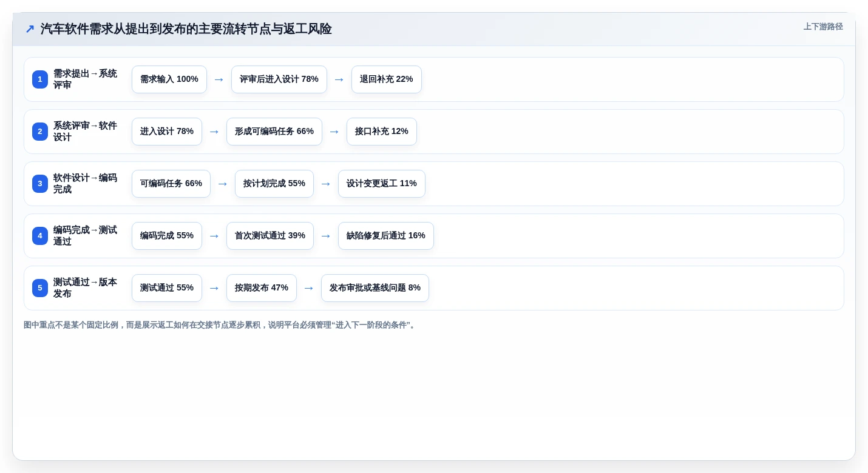Click the arrow after 进入设计 78%
Image resolution: width=868 pixels, height=473 pixels.
214,132
